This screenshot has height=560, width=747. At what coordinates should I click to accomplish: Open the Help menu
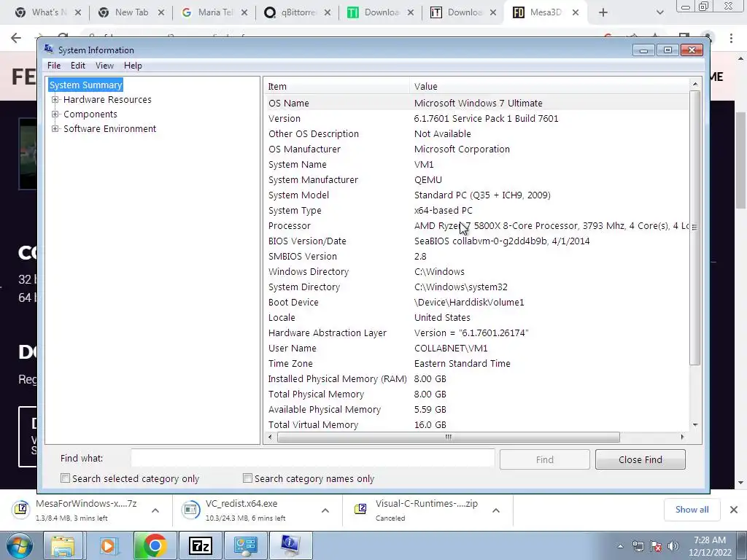coord(133,66)
